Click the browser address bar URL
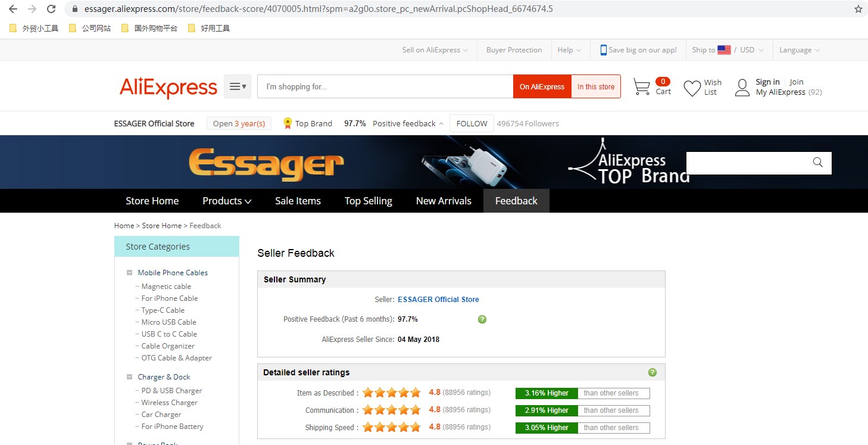The image size is (868, 445). point(319,9)
